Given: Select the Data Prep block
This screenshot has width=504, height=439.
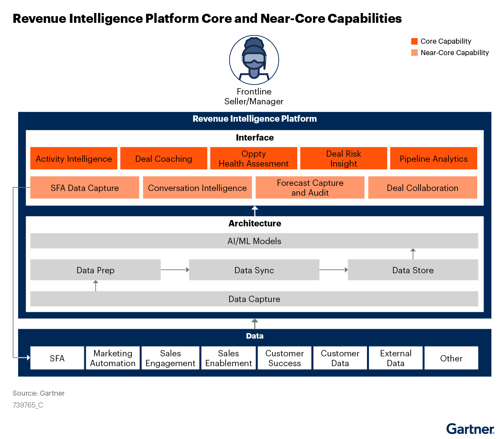Looking at the screenshot, I should point(95,270).
